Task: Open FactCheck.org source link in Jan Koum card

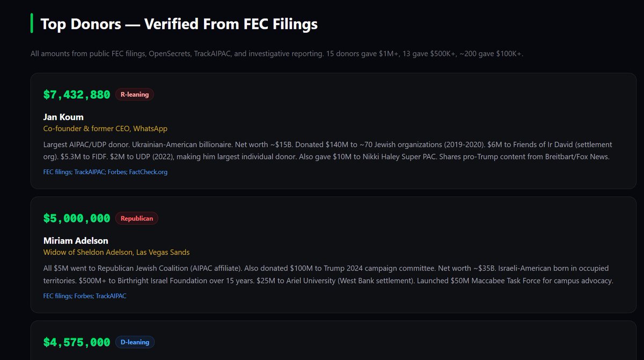Action: click(148, 172)
